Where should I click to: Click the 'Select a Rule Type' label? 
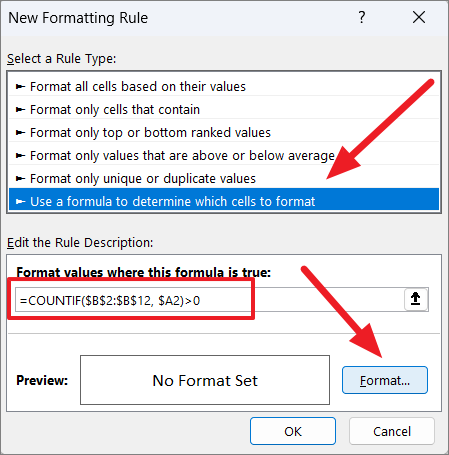[x=62, y=59]
